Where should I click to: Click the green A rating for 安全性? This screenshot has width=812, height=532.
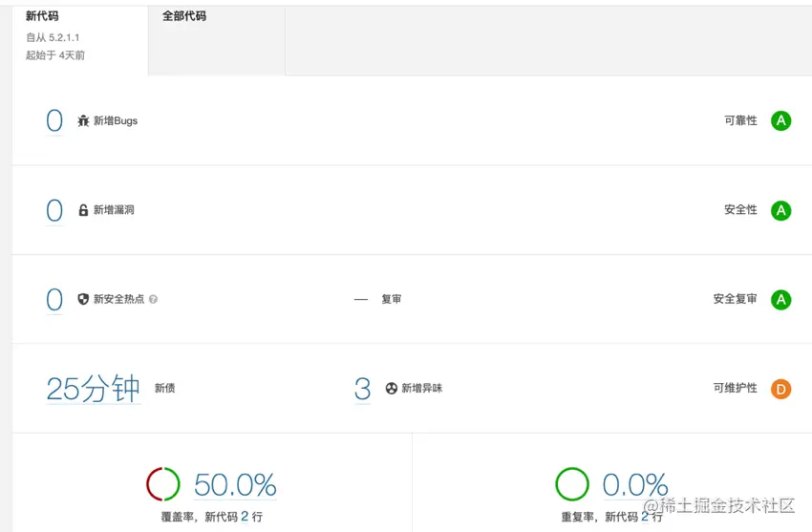tap(780, 211)
